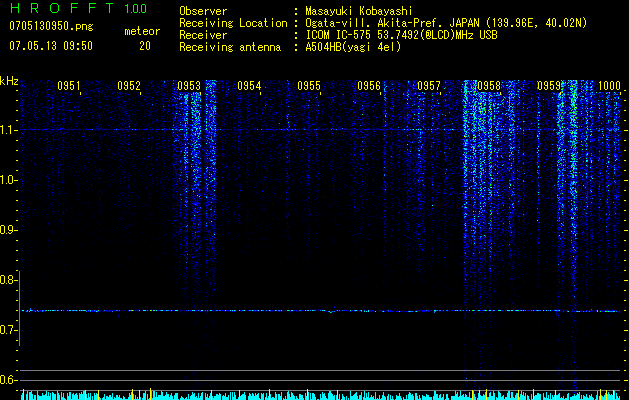Click the 0955 time marker
This screenshot has height=400, width=629.
[x=309, y=86]
